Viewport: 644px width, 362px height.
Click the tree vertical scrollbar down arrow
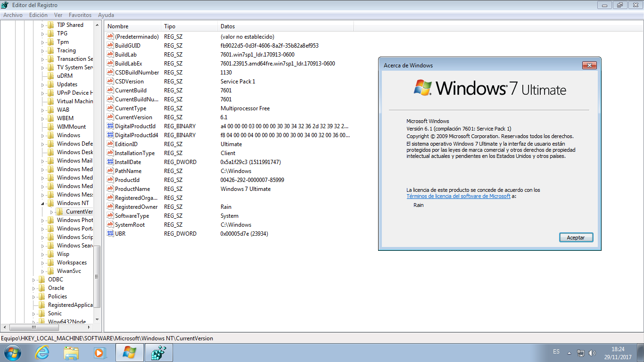pyautogui.click(x=98, y=320)
